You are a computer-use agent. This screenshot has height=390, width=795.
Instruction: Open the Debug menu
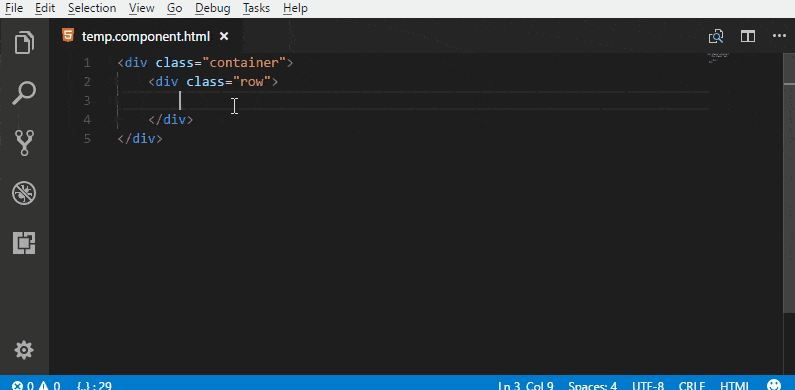[212, 8]
